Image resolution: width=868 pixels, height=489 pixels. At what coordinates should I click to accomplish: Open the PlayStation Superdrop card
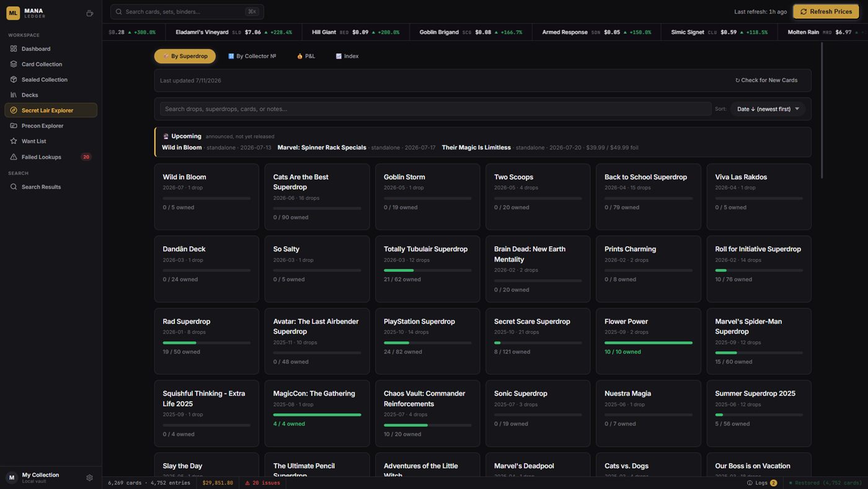pos(427,341)
